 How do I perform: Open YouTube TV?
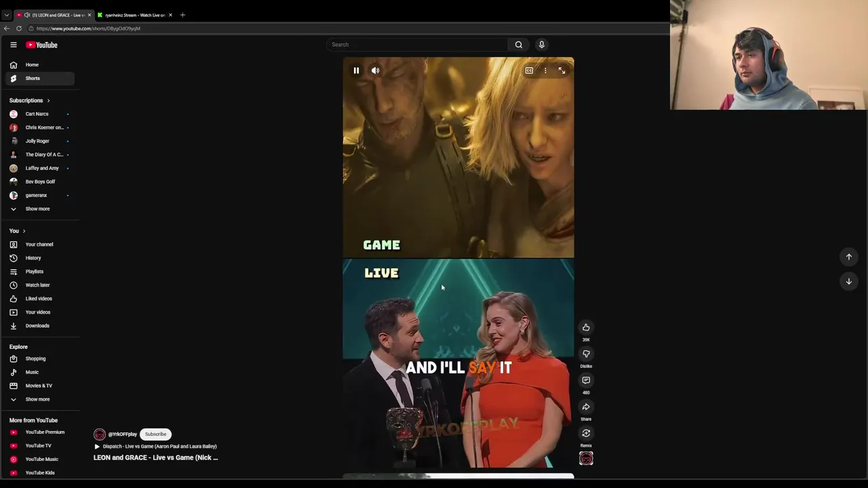[x=40, y=445]
